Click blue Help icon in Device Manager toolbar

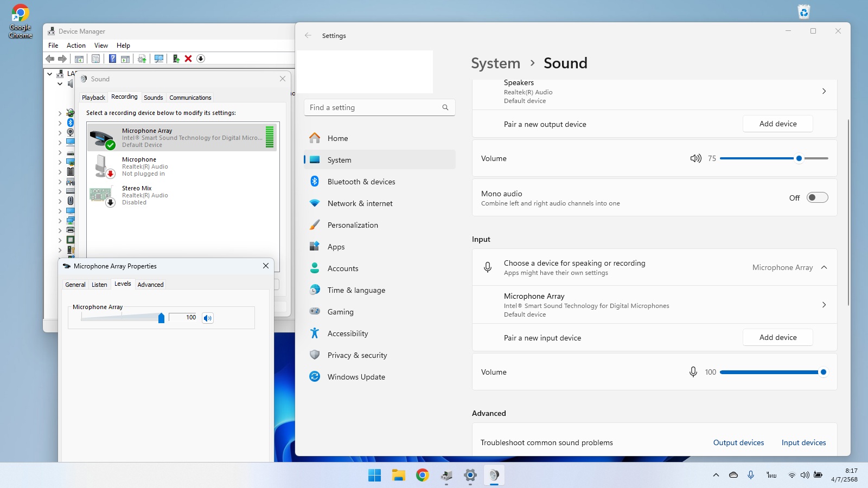pos(112,59)
